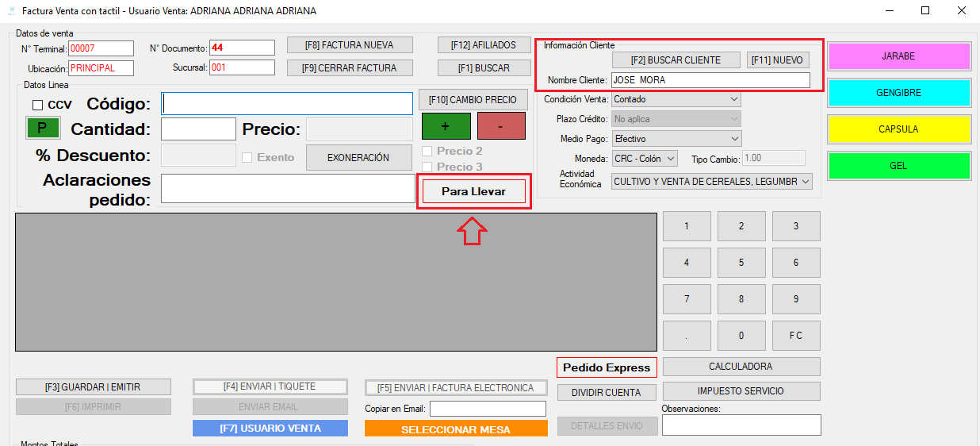980x446 pixels.
Task: Click the EXONERACIÓN button
Action: point(359,158)
